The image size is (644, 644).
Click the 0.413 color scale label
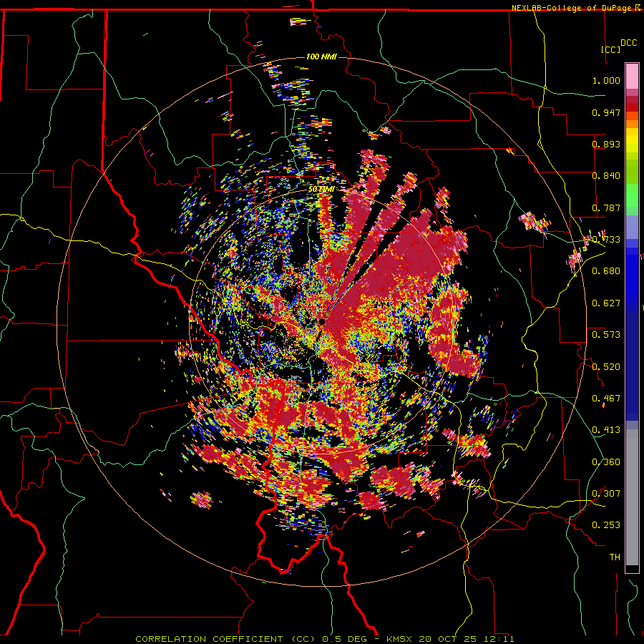pos(606,430)
